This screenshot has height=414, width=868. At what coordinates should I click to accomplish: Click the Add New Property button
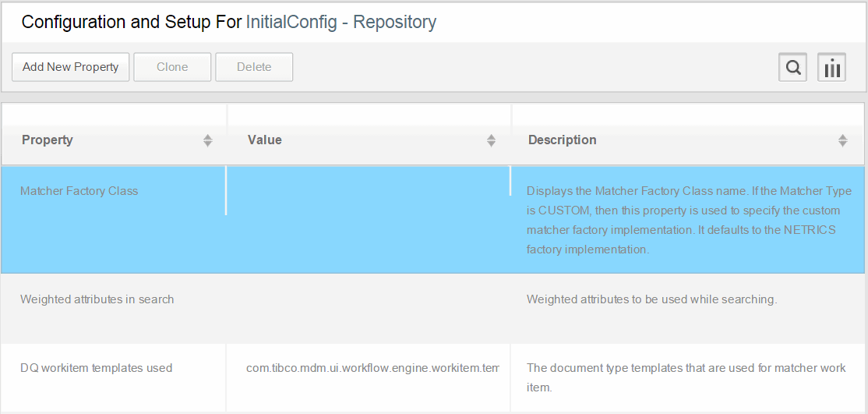pos(70,67)
